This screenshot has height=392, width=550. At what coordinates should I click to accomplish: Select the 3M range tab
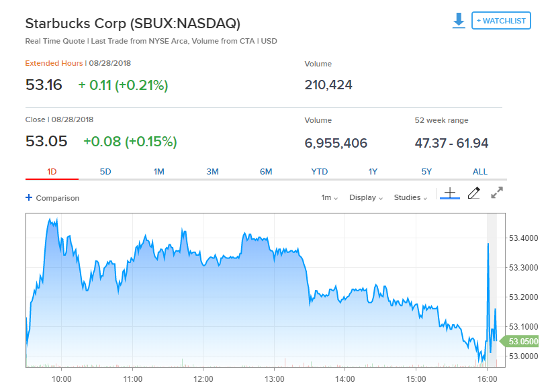(213, 172)
